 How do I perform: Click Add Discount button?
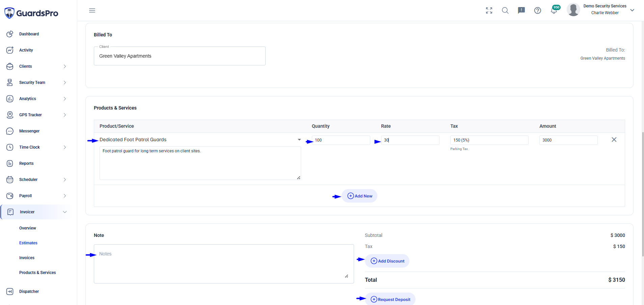pos(387,261)
